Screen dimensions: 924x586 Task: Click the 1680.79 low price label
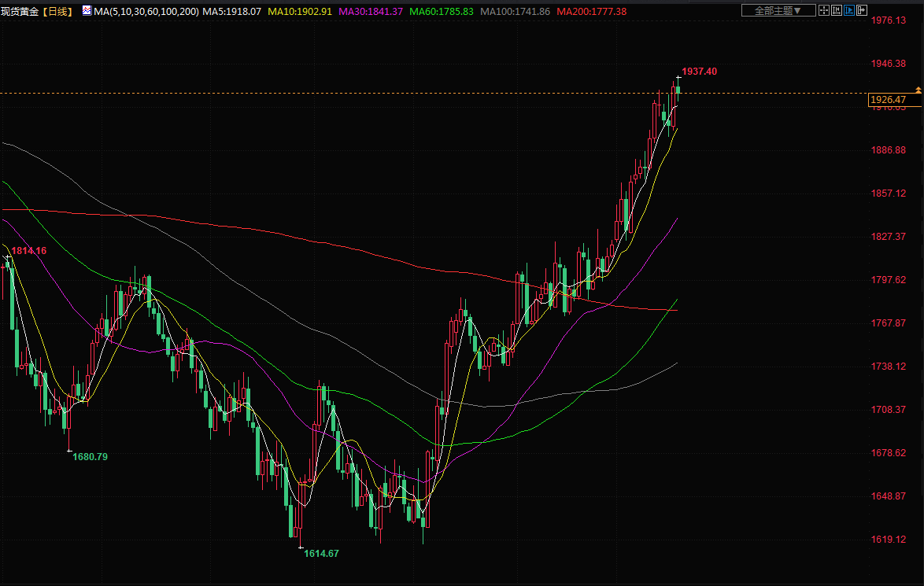(x=91, y=456)
